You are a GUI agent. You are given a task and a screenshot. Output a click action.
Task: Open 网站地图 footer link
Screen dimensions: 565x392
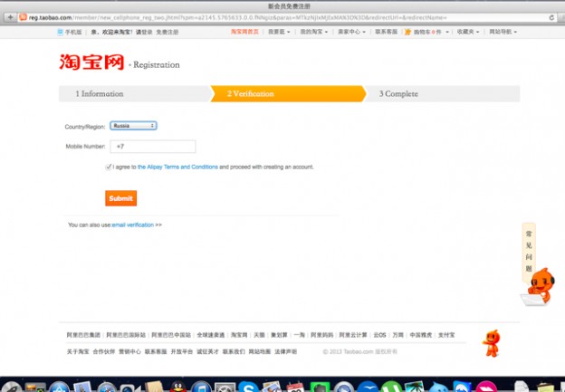[x=260, y=351]
